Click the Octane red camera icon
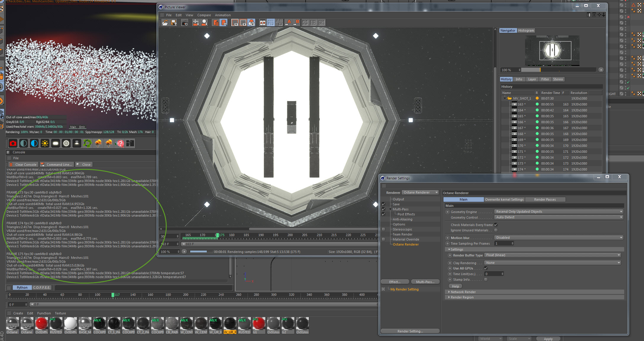The image size is (644, 341). pyautogui.click(x=13, y=144)
